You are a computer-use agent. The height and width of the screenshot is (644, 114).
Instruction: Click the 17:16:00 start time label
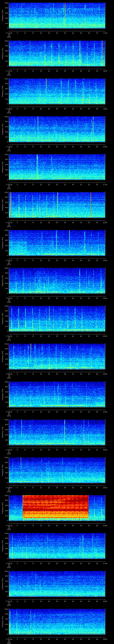9,33
